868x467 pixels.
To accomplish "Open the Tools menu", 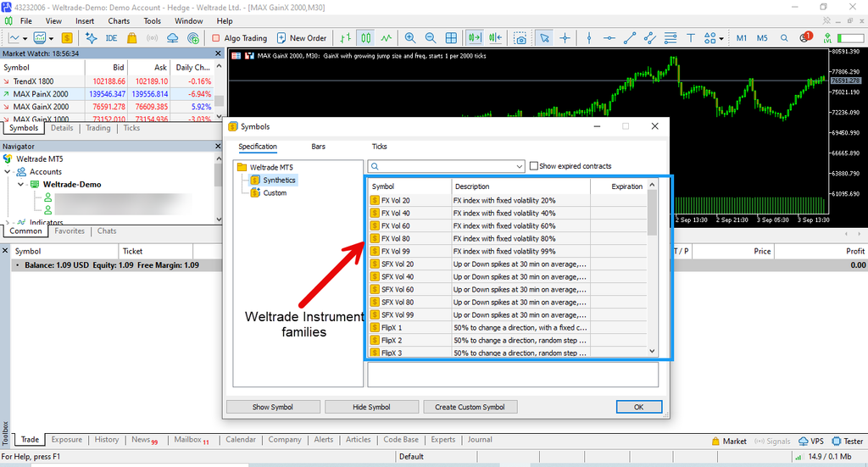I will [x=153, y=21].
